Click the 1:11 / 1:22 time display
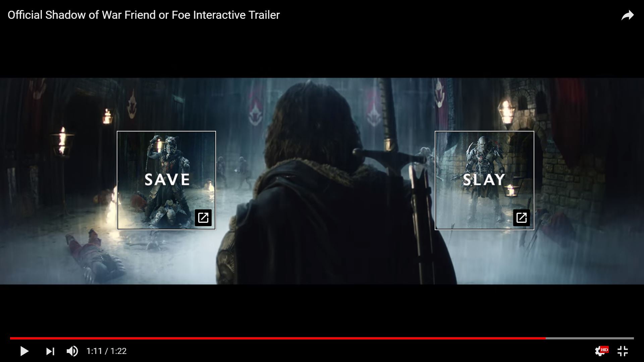644x362 pixels. 106,351
